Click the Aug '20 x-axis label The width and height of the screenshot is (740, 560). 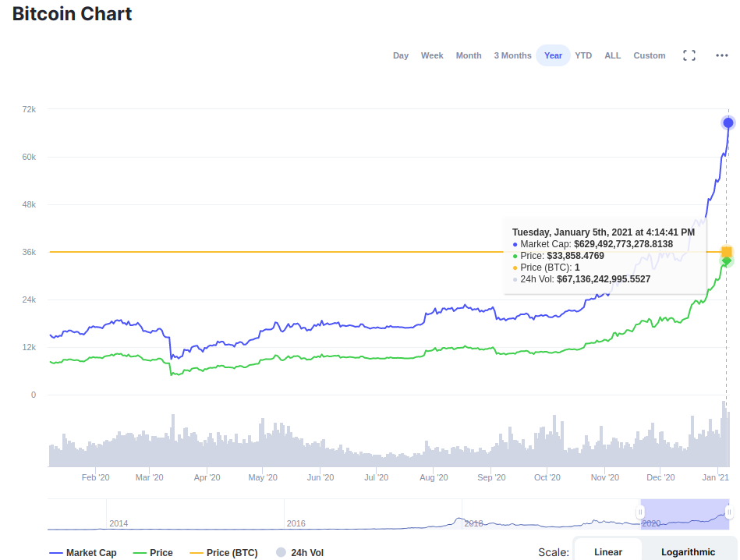434,477
